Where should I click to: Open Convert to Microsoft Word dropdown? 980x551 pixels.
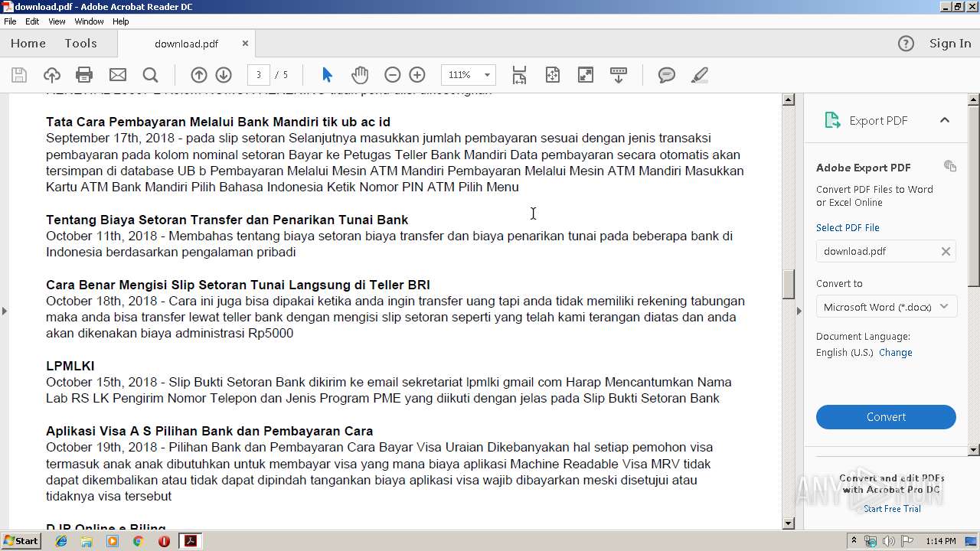(x=886, y=307)
